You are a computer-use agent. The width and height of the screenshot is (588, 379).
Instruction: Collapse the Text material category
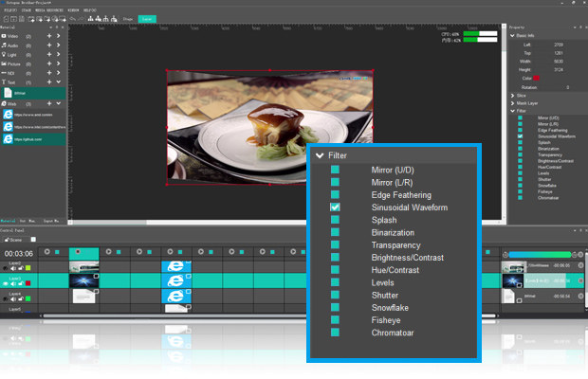click(59, 81)
